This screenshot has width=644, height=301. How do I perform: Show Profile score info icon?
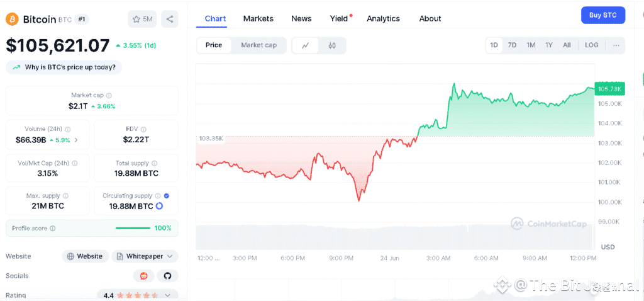coord(53,228)
